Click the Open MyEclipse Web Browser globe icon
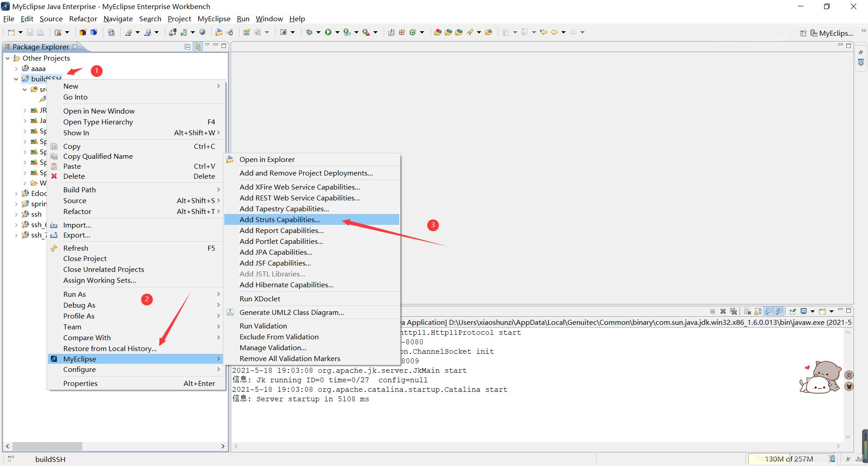868x466 pixels. point(202,32)
